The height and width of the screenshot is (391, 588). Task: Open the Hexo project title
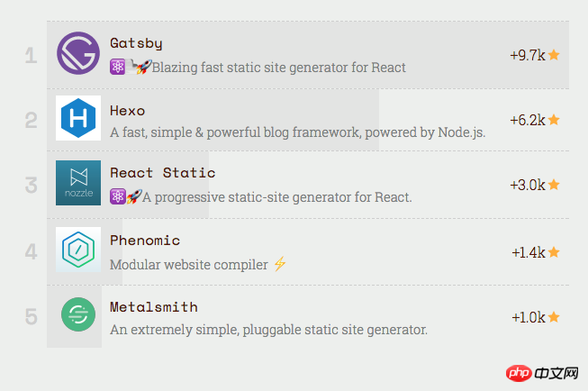click(x=128, y=111)
